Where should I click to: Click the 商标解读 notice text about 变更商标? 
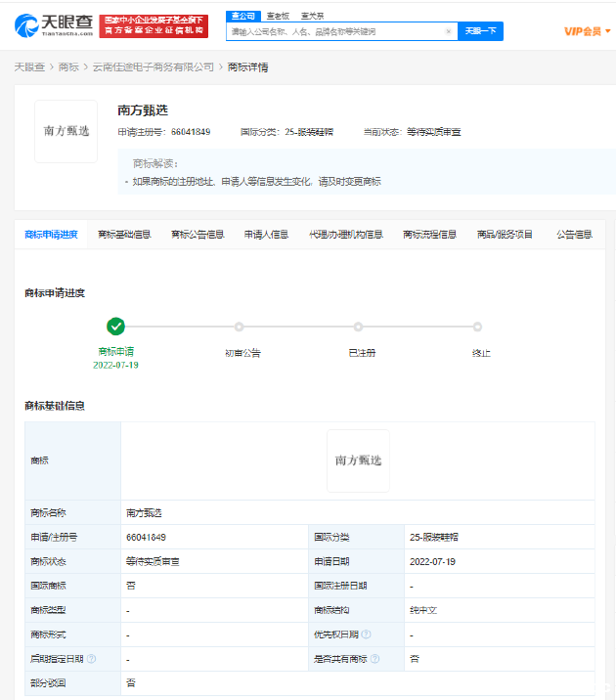[256, 182]
